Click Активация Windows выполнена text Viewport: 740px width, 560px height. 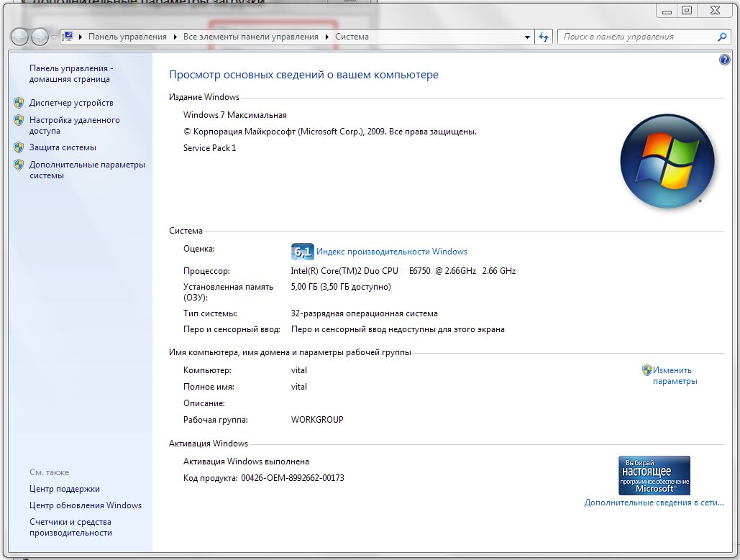point(247,462)
